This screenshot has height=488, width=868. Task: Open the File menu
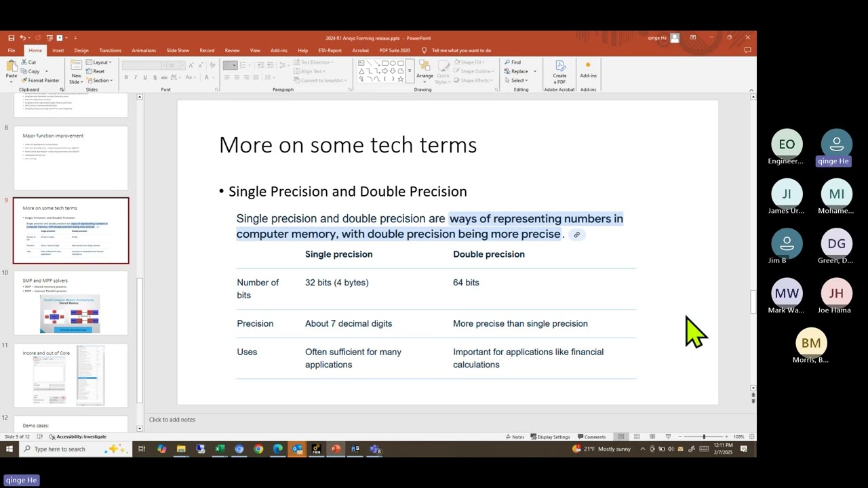click(x=12, y=50)
